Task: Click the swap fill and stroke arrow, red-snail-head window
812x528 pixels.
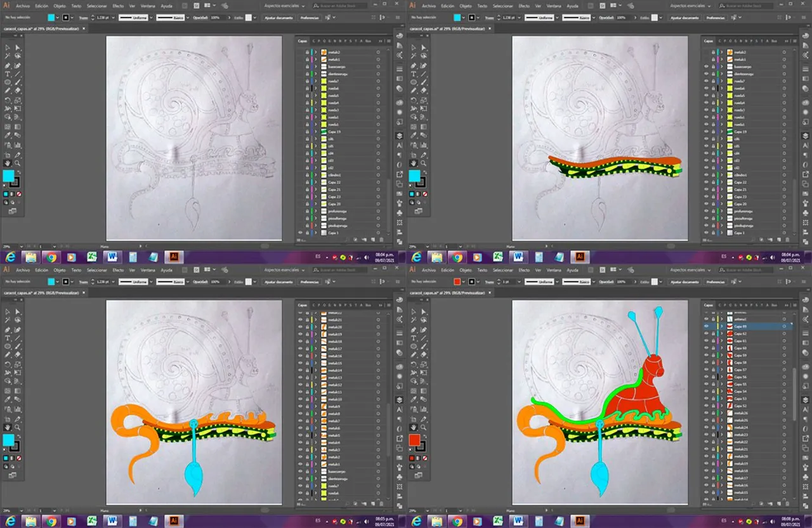Action: coord(426,436)
